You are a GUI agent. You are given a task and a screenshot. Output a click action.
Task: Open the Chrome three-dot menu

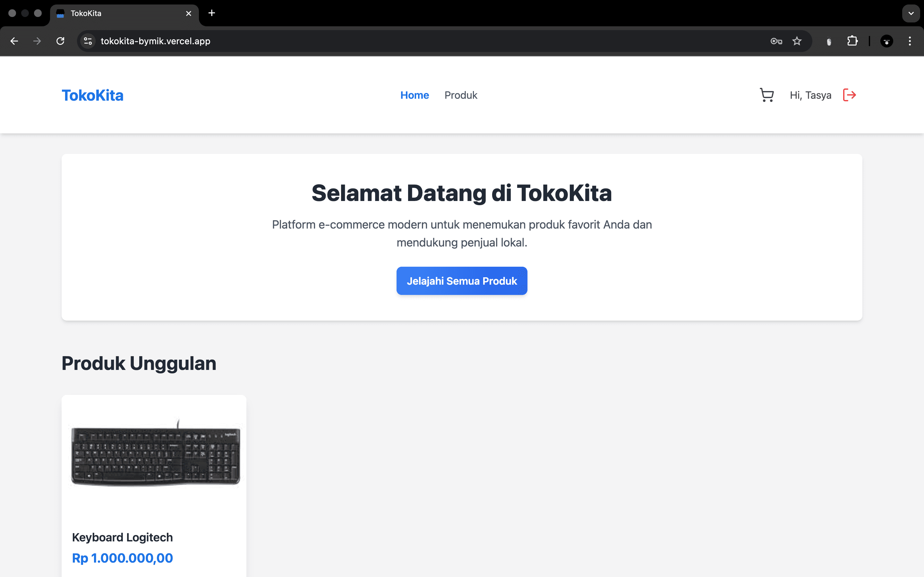(x=910, y=41)
